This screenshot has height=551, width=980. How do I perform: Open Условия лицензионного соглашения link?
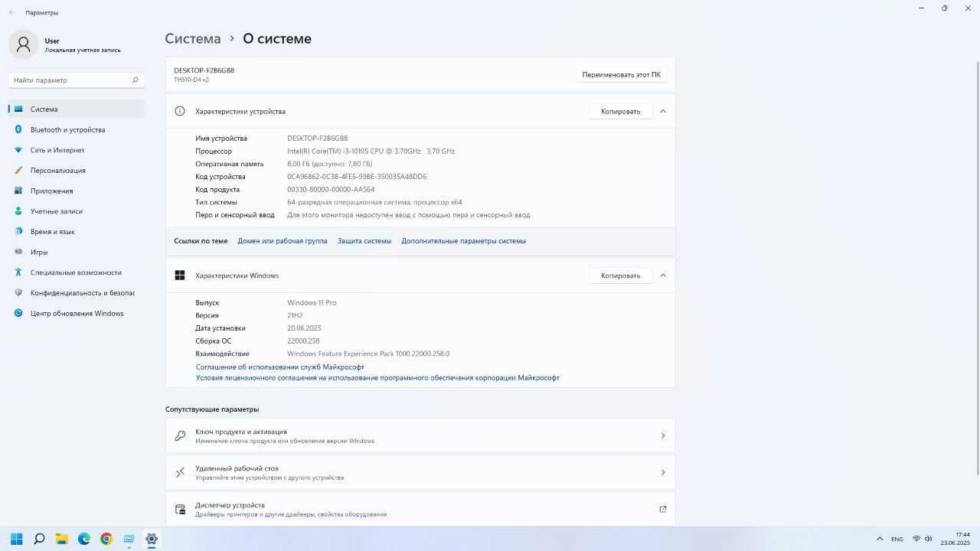coord(377,378)
